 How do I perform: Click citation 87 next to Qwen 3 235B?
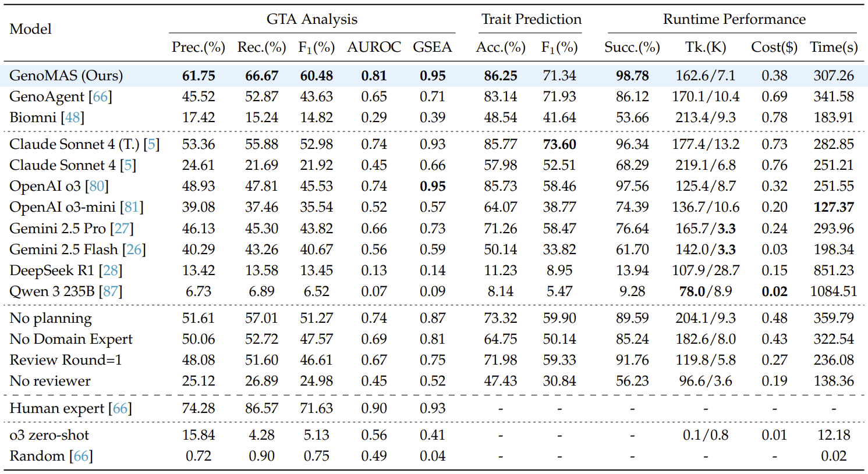click(111, 291)
